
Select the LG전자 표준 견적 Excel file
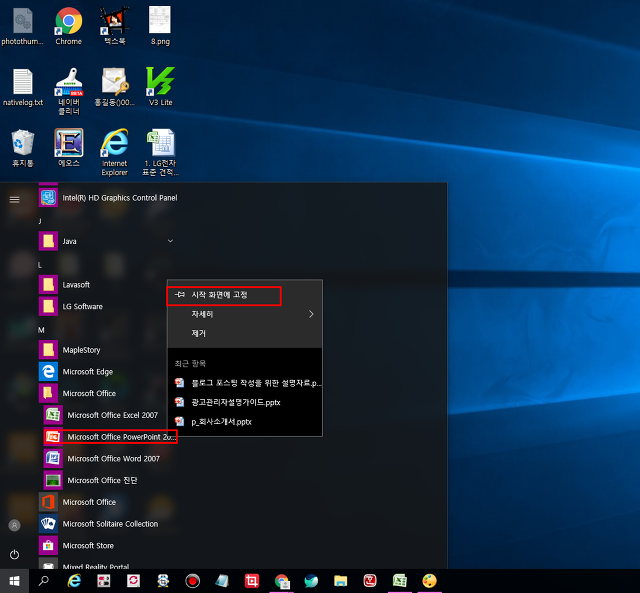[x=160, y=152]
